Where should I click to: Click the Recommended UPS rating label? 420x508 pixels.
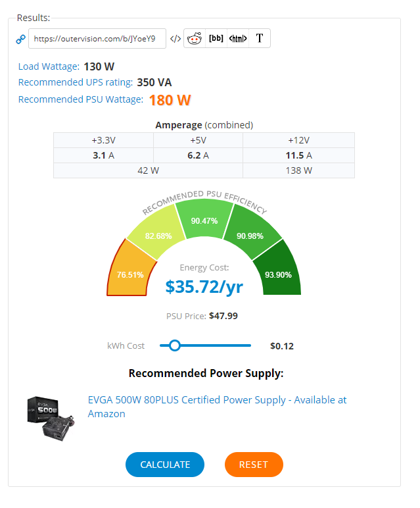pyautogui.click(x=76, y=82)
